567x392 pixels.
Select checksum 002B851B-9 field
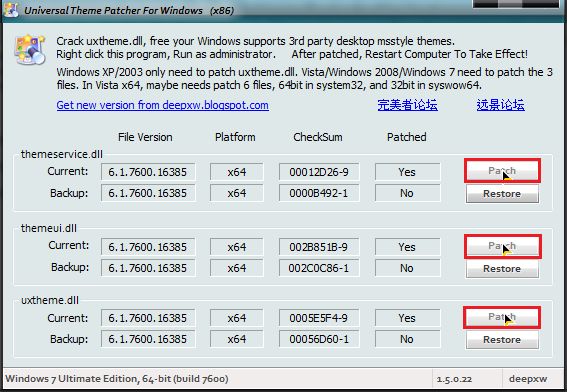click(x=319, y=247)
